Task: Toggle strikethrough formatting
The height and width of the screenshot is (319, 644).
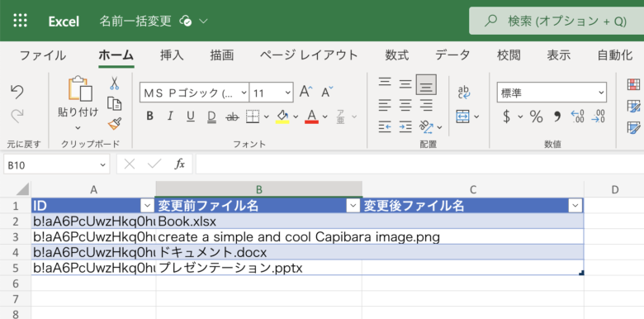Action: (x=232, y=117)
